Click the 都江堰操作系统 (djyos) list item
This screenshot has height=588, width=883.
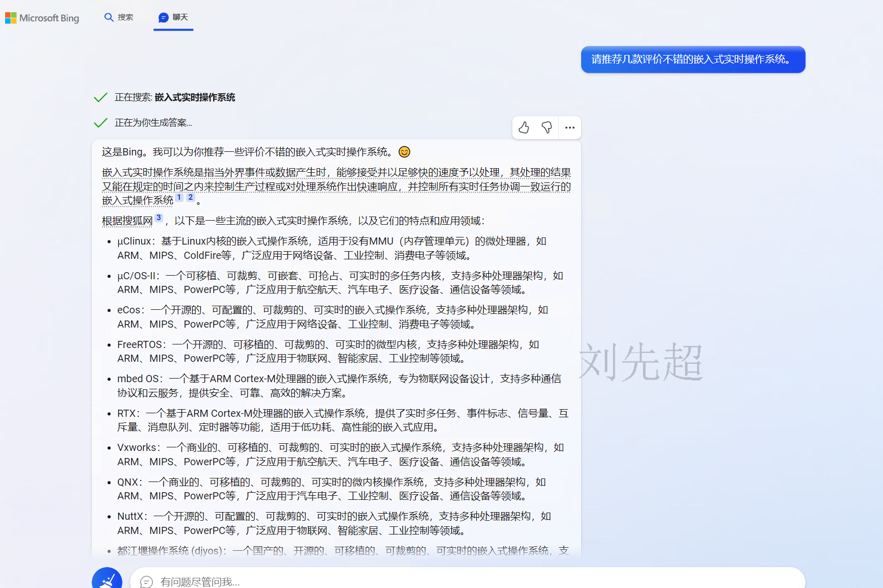point(343,551)
